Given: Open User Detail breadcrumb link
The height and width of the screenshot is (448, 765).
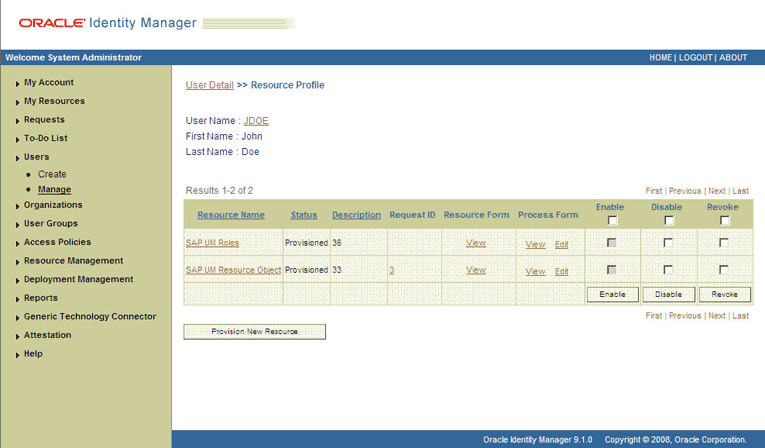Looking at the screenshot, I should click(x=210, y=85).
